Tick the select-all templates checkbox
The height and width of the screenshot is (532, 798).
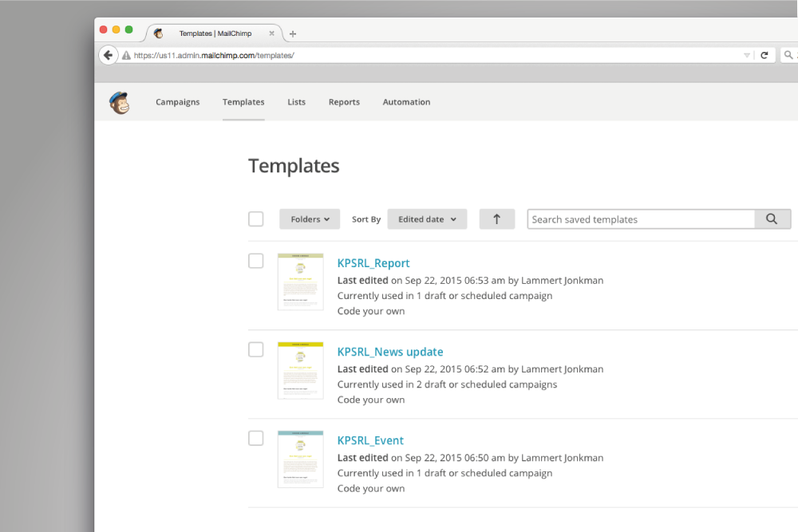256,219
